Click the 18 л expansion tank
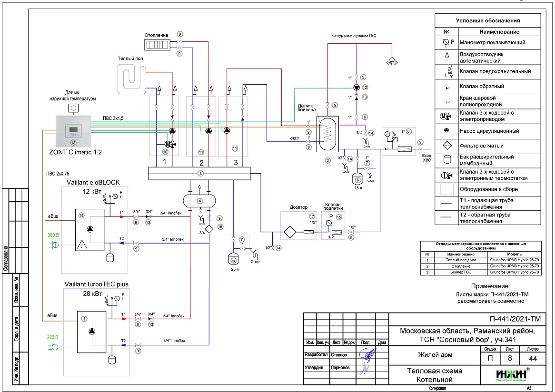This screenshot has width=555, height=392. (357, 179)
